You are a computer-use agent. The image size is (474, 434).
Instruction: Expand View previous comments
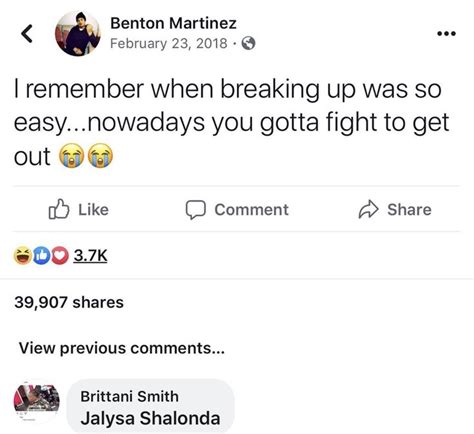[122, 348]
